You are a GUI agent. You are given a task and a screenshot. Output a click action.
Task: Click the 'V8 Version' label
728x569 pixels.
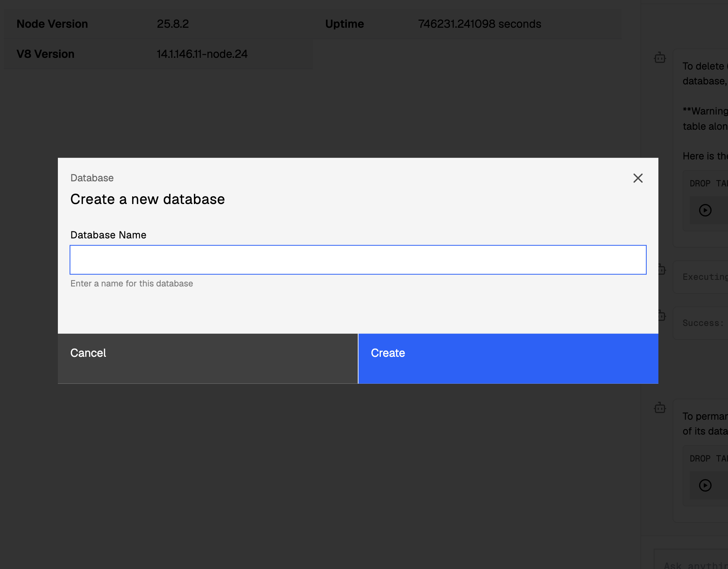click(45, 54)
